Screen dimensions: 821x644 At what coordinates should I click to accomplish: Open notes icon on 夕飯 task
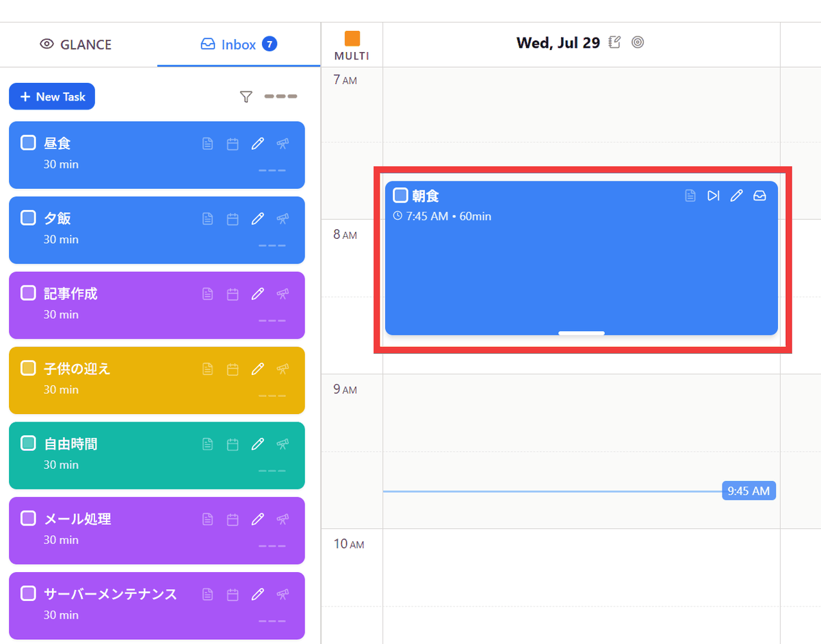pyautogui.click(x=207, y=219)
